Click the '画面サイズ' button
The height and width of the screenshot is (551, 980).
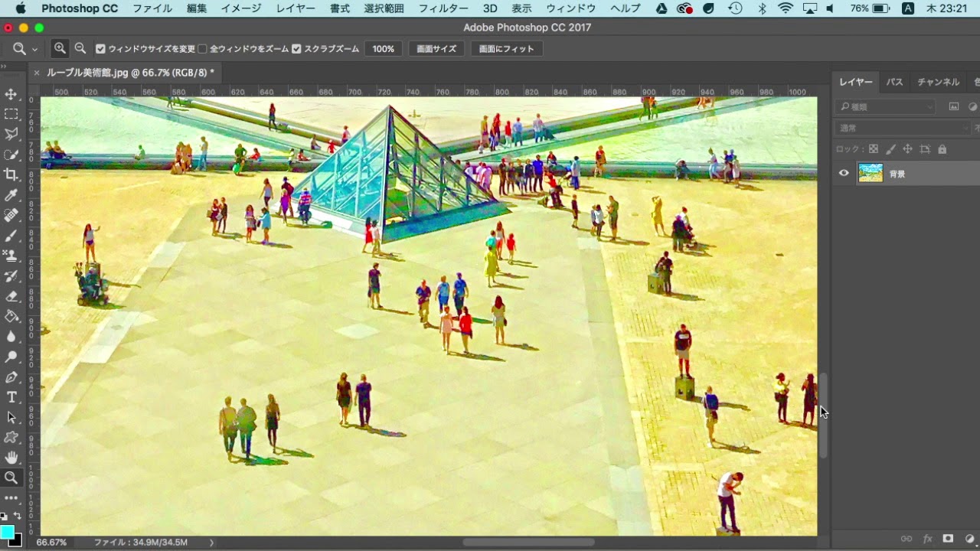click(x=436, y=48)
